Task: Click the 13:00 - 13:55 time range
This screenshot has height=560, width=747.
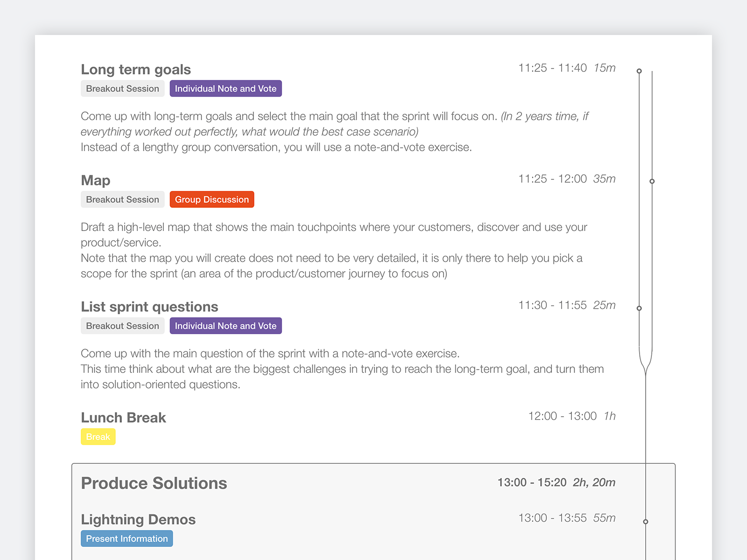Action: pos(552,518)
